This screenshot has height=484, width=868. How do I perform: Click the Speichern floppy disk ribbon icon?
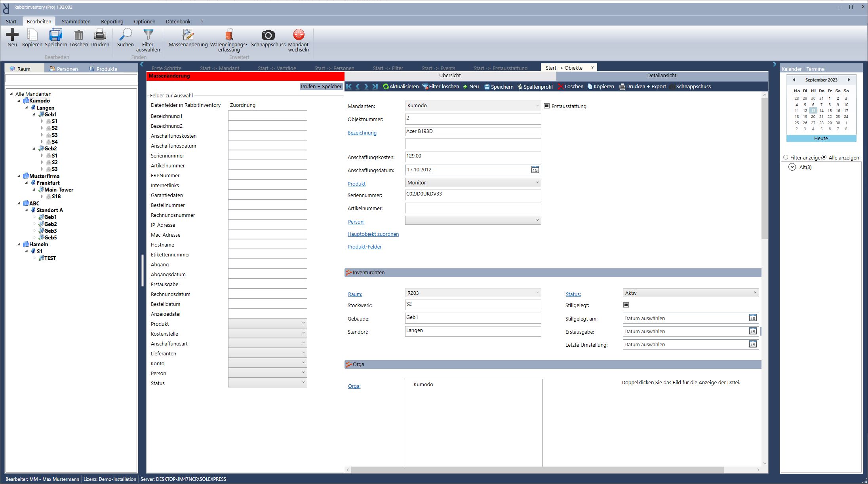pos(56,36)
